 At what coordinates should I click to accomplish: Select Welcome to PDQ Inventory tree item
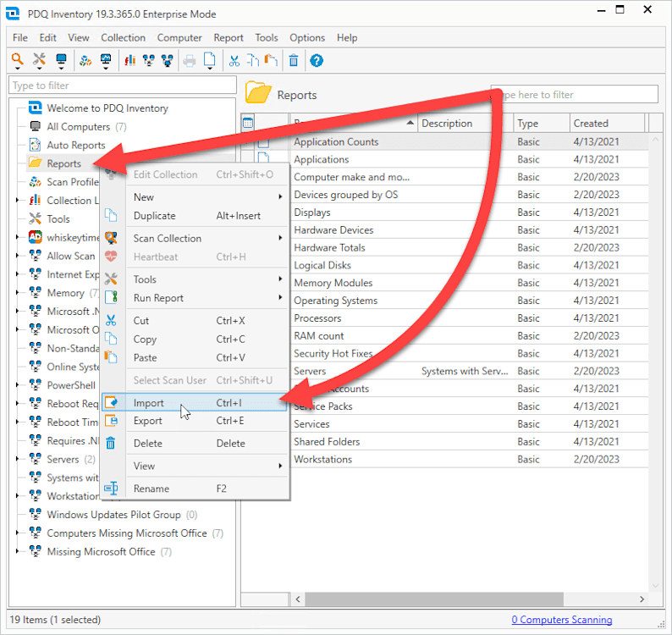(x=107, y=108)
